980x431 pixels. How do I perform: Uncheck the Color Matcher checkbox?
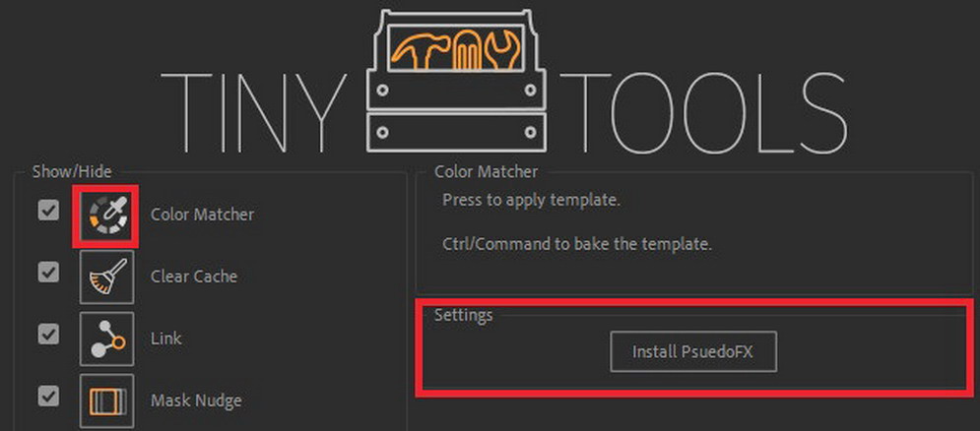[x=48, y=211]
